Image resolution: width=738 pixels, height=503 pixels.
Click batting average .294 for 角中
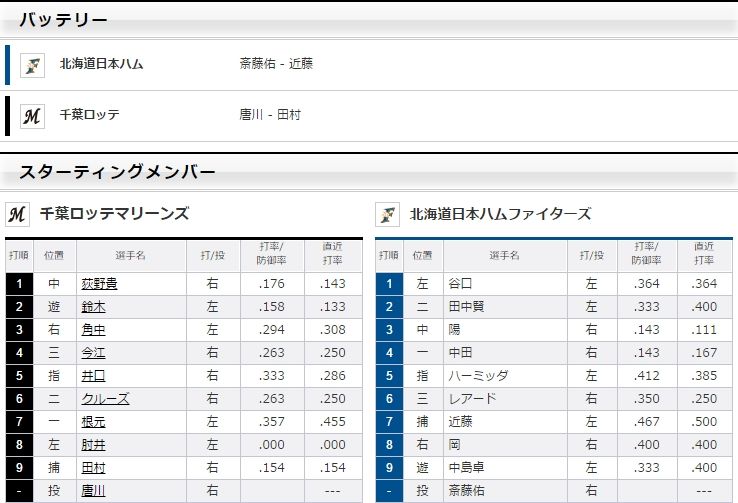click(x=272, y=330)
